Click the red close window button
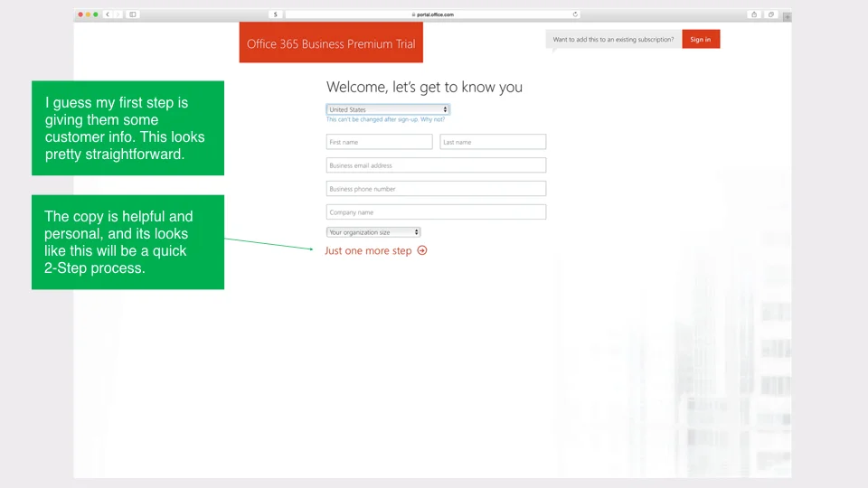The height and width of the screenshot is (488, 868). click(80, 14)
